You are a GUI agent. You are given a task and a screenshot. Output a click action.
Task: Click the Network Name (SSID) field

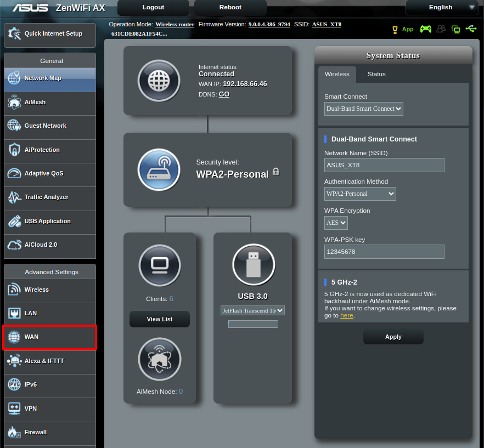click(x=384, y=165)
